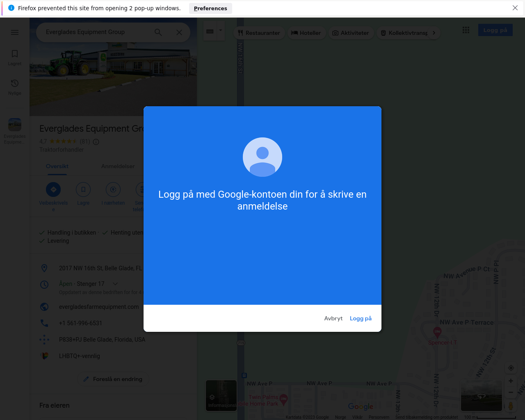Open the Street View preview thumbnail

point(481,395)
